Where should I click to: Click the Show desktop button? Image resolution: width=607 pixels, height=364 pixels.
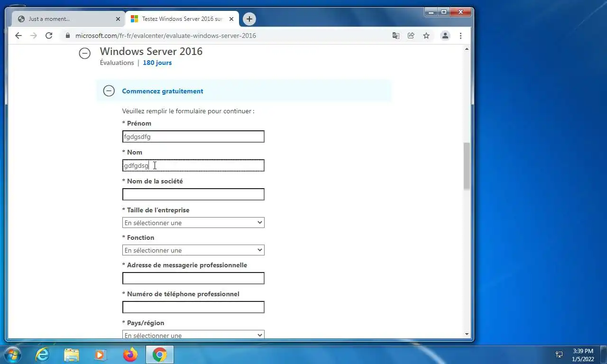click(x=604, y=355)
